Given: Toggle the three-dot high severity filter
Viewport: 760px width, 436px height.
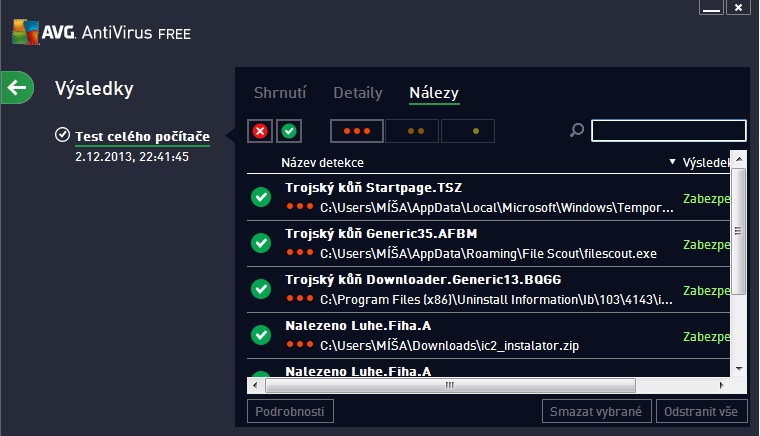Looking at the screenshot, I should pos(357,131).
